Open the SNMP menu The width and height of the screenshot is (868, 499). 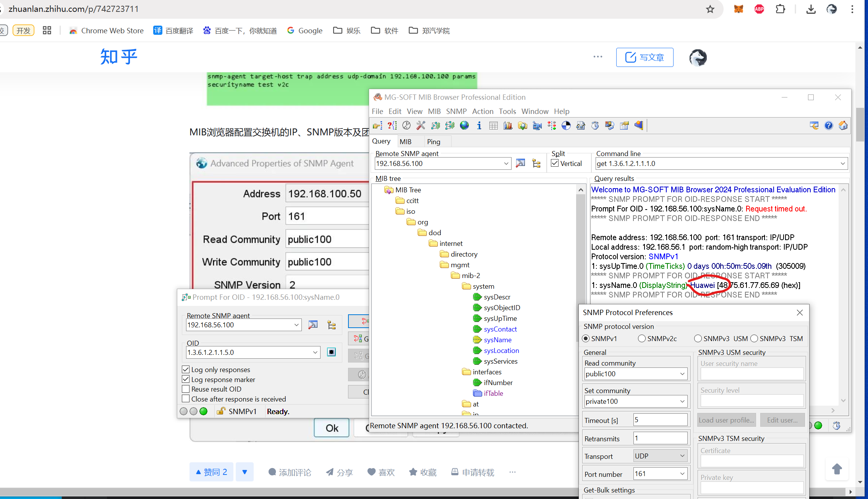(456, 111)
